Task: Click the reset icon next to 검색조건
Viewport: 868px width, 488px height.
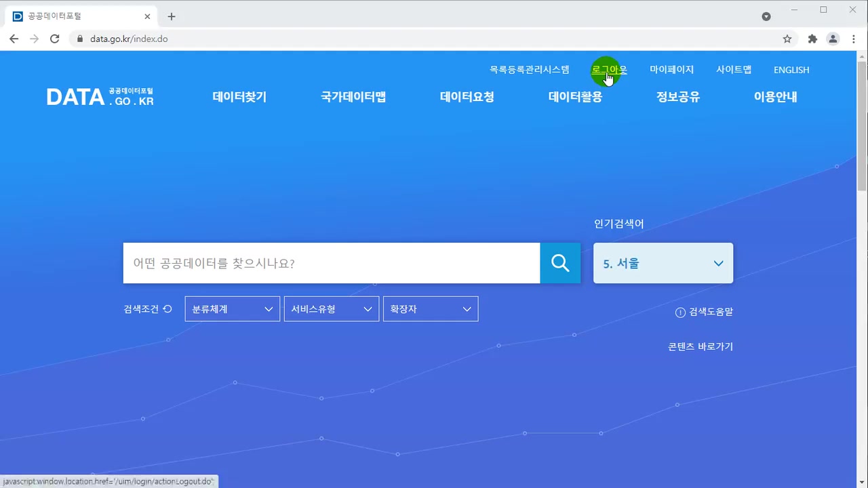Action: [169, 308]
